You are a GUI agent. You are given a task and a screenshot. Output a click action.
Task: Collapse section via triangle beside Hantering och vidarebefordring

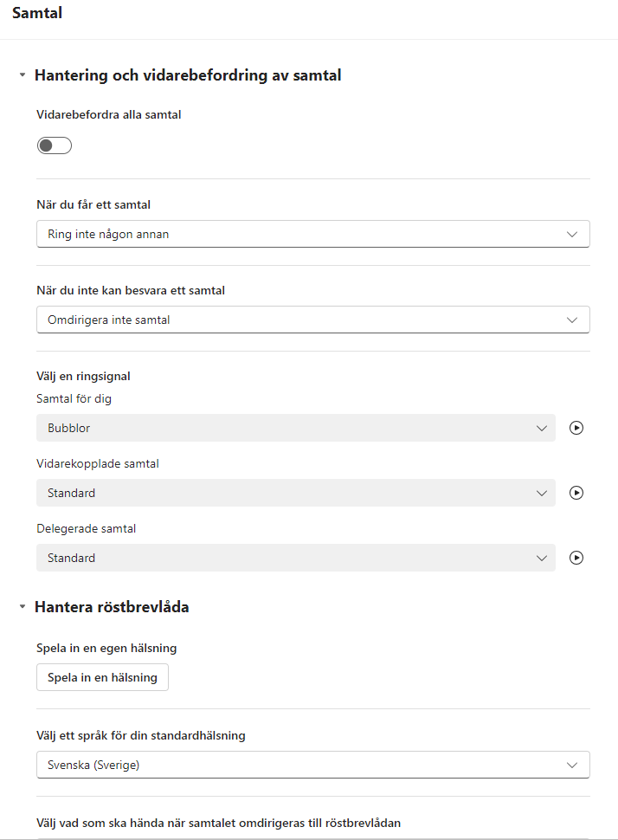[x=23, y=75]
